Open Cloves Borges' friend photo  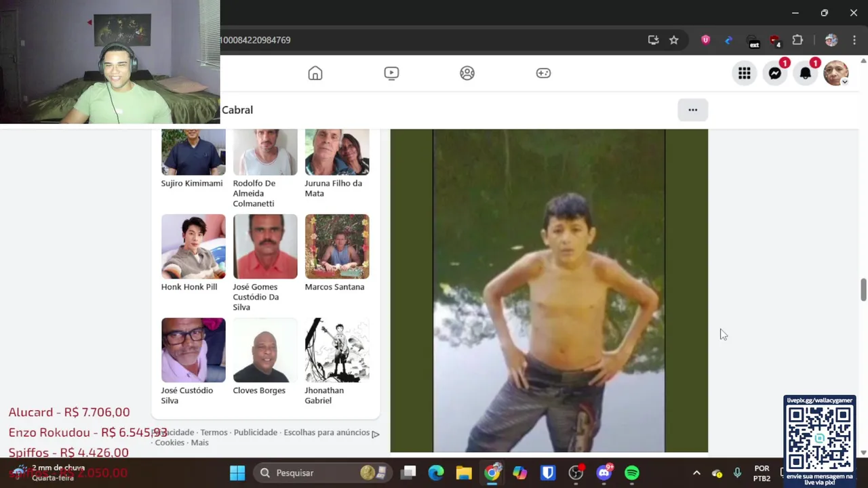coord(265,350)
